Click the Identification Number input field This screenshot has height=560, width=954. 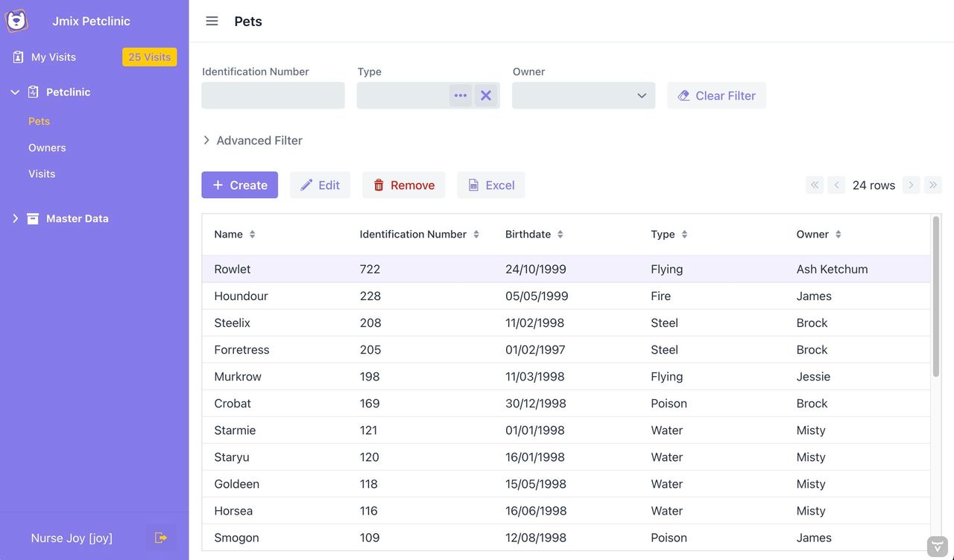point(273,95)
